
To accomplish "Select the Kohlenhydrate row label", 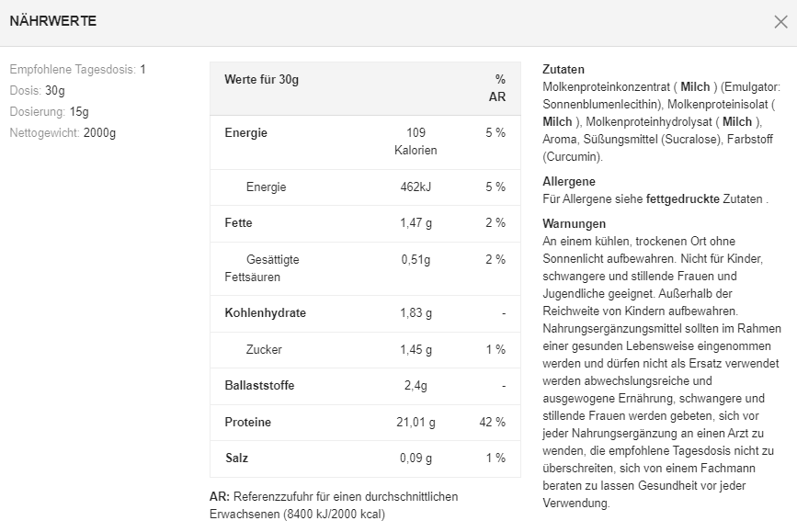I will (x=265, y=312).
